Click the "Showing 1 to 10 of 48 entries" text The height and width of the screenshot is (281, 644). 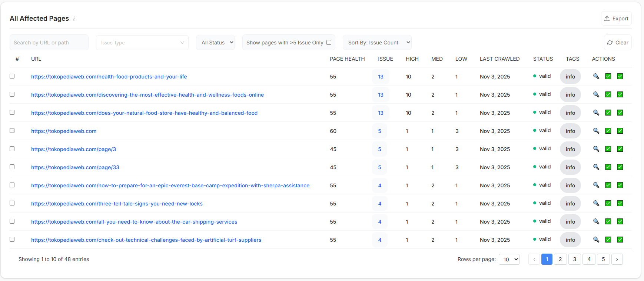coord(54,259)
